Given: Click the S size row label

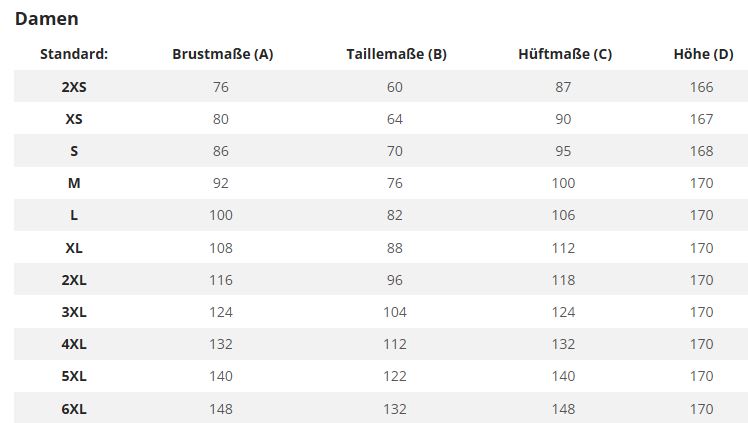Looking at the screenshot, I should point(74,151).
